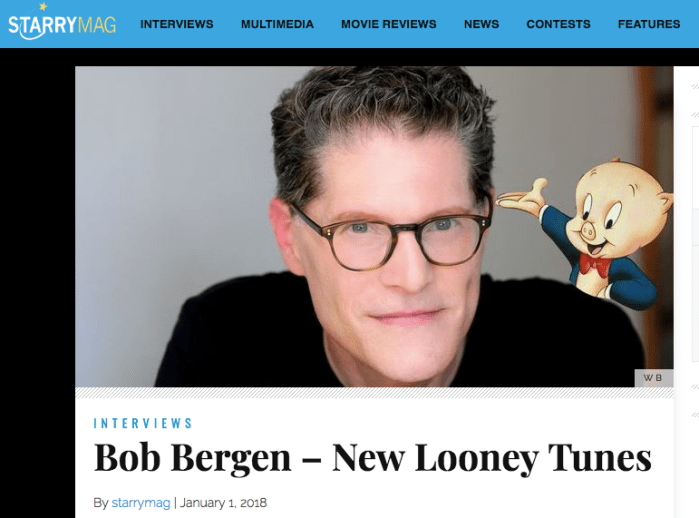This screenshot has width=699, height=518.
Task: Click the yellow MAG text in the logo
Action: [x=97, y=25]
